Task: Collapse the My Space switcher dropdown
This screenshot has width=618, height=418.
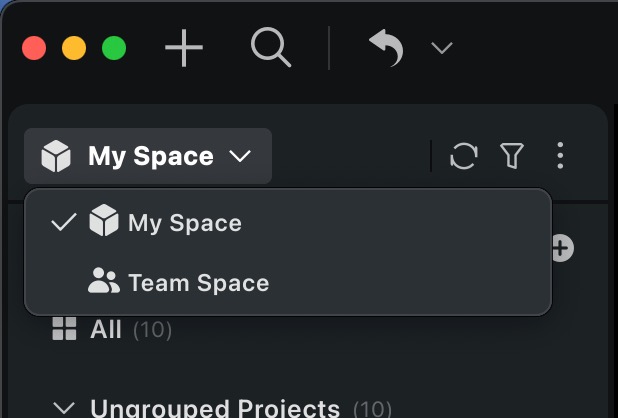Action: (148, 156)
